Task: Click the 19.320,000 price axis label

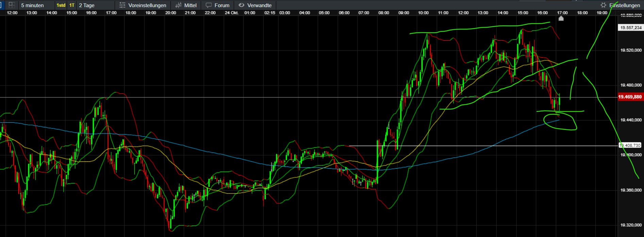Action: point(631,225)
